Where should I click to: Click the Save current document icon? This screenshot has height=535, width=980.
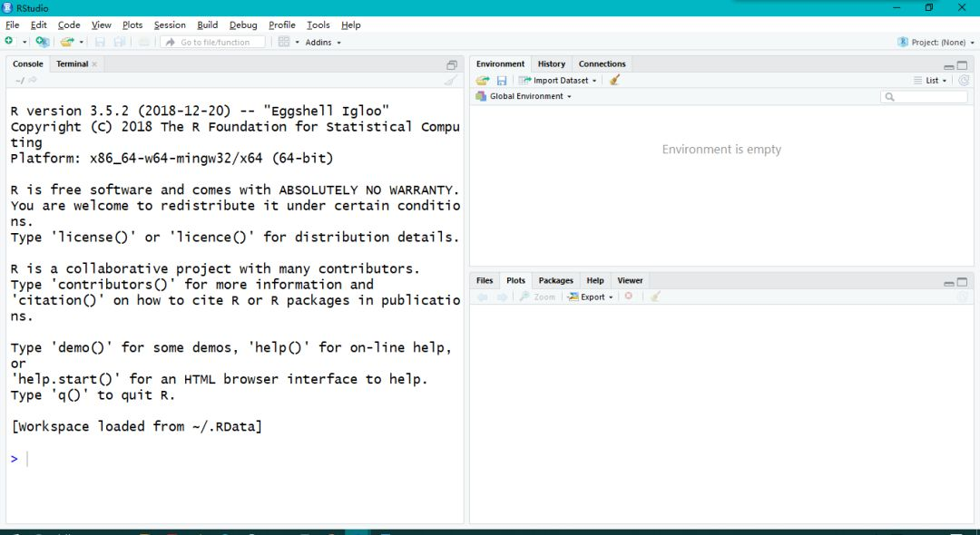(100, 42)
